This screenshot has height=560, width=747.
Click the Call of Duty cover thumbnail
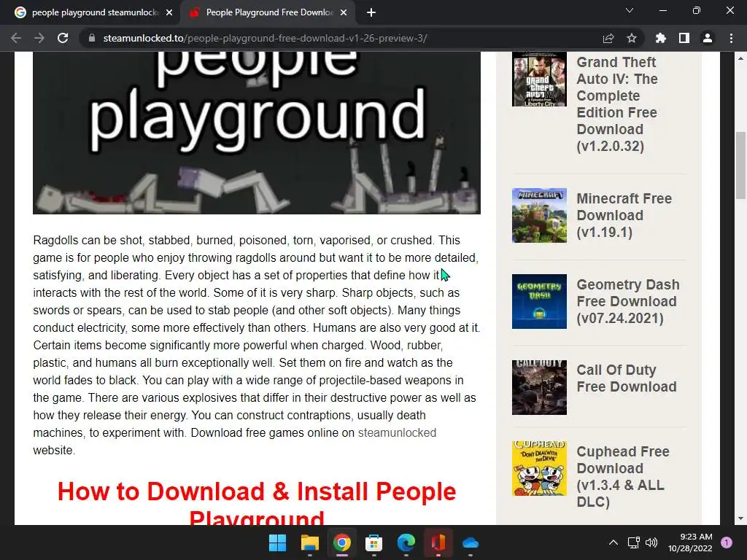539,387
